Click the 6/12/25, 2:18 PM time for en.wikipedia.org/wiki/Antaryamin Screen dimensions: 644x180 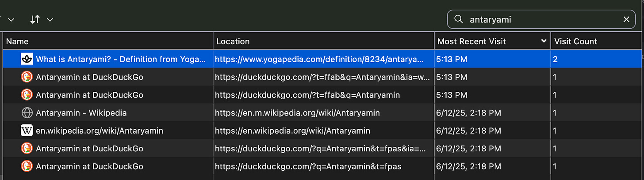pos(468,131)
